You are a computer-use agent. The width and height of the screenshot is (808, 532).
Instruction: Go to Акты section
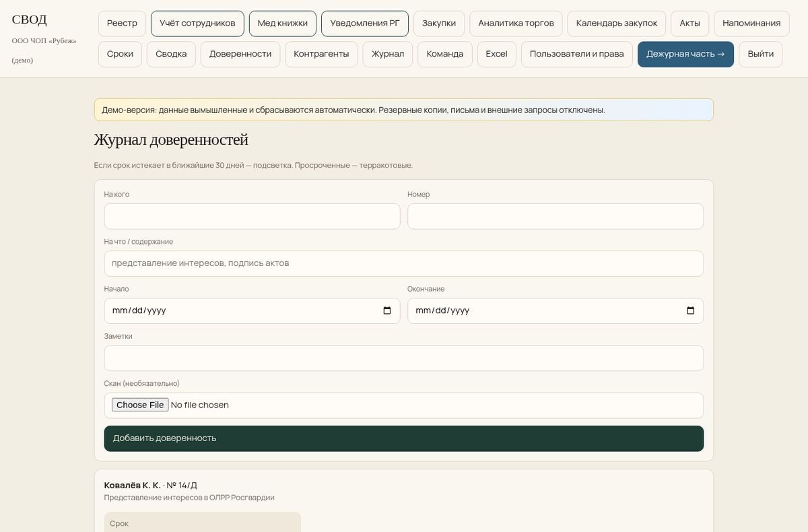pyautogui.click(x=690, y=23)
